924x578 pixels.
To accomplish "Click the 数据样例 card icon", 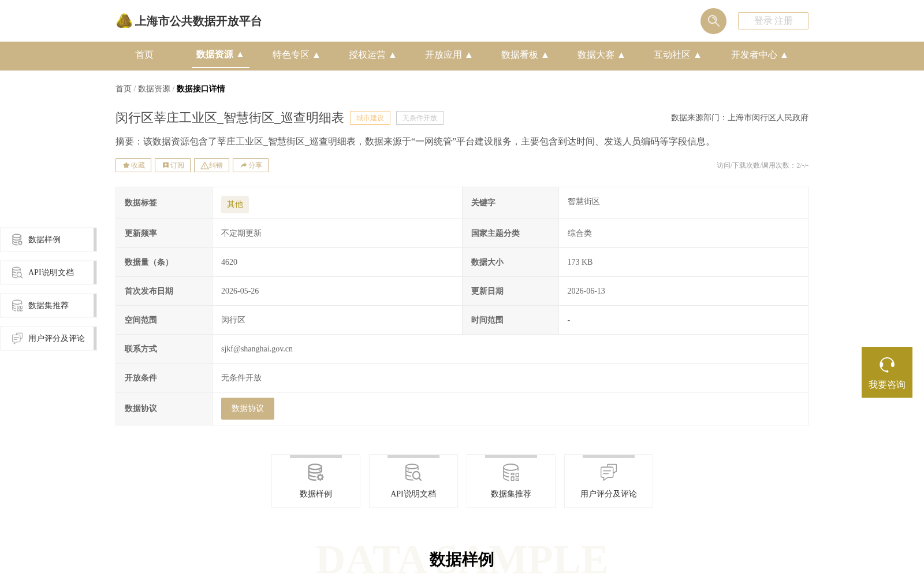I will (x=316, y=473).
